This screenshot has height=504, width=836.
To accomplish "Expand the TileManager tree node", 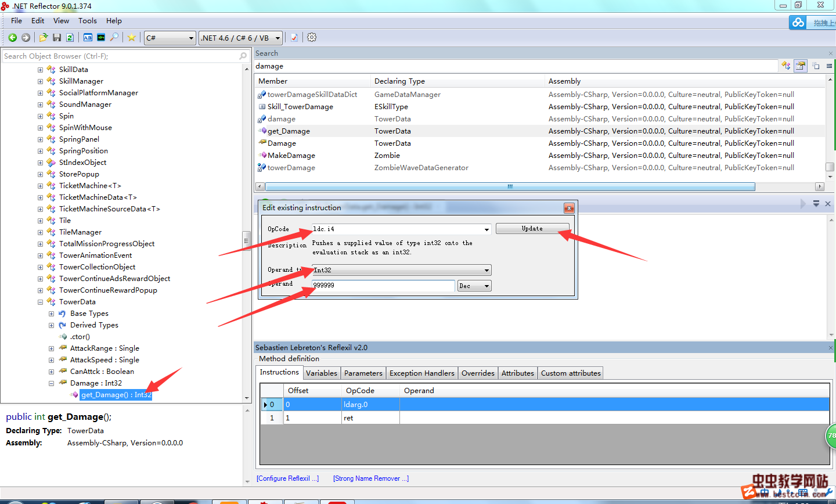I will coord(40,232).
